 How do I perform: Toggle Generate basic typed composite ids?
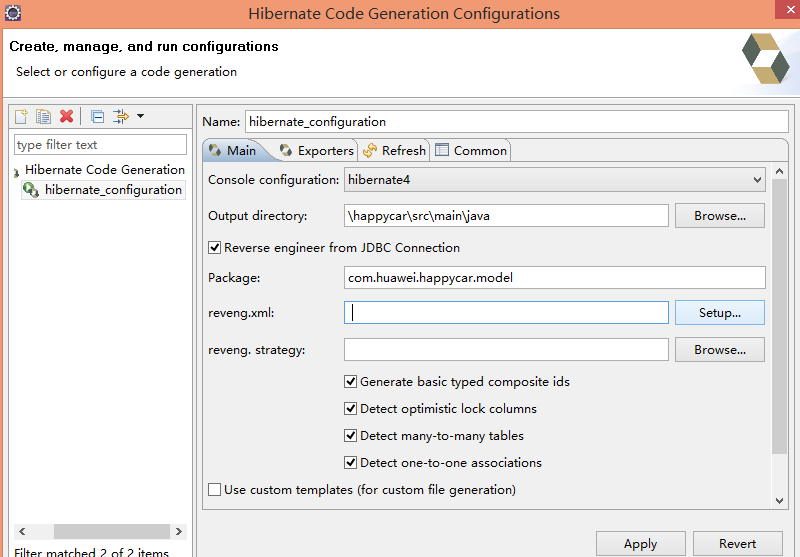click(351, 382)
